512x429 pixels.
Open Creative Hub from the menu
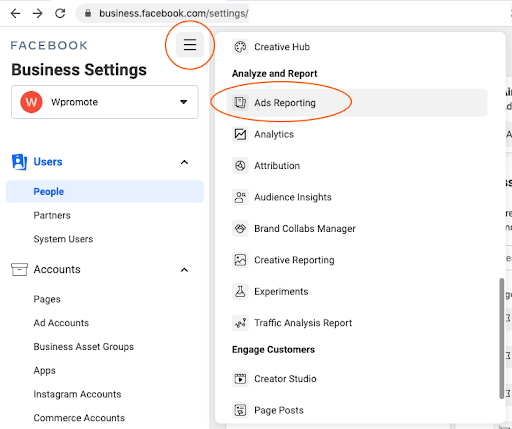[x=282, y=47]
